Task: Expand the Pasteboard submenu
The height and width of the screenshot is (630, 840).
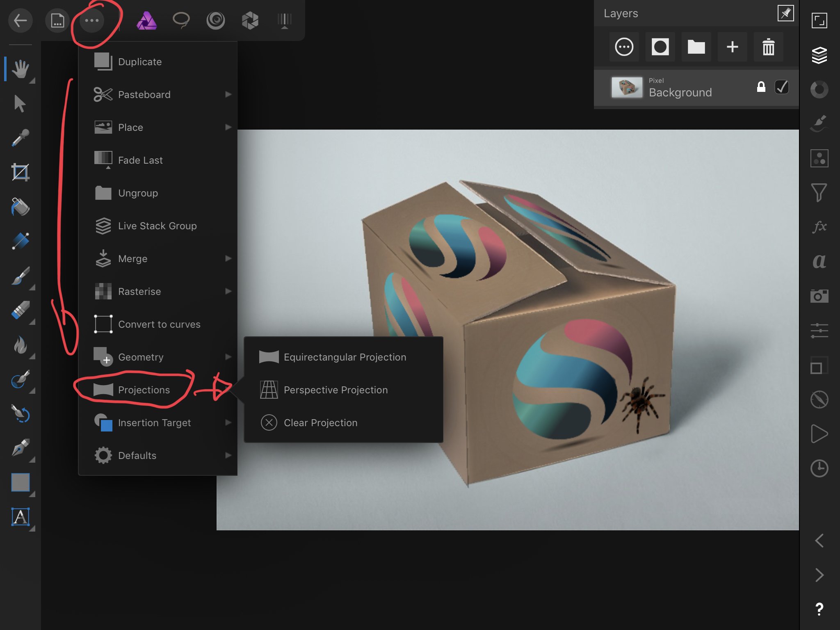Action: pyautogui.click(x=158, y=94)
